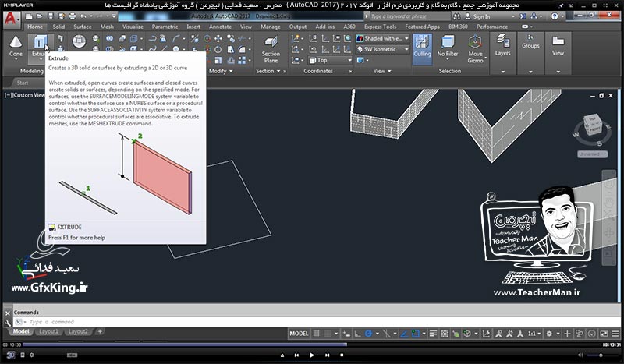Viewport: 624px width, 364px height.
Task: Open the Cone flyout arrow
Action: pyautogui.click(x=16, y=60)
